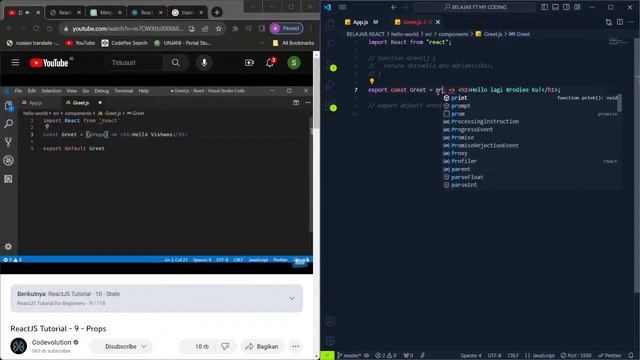Toggle VS Code secondary sidebar layout button
640x360 pixels.
tap(566, 7)
